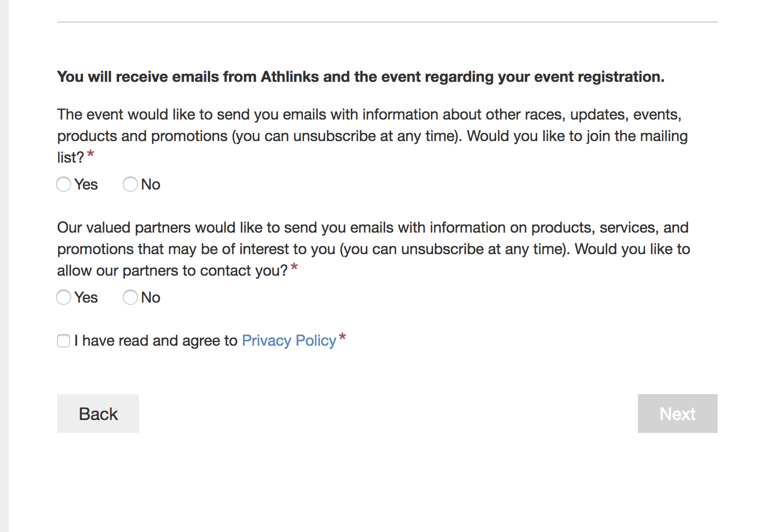Click the grayed-out Next button
The height and width of the screenshot is (532, 778).
pos(678,414)
